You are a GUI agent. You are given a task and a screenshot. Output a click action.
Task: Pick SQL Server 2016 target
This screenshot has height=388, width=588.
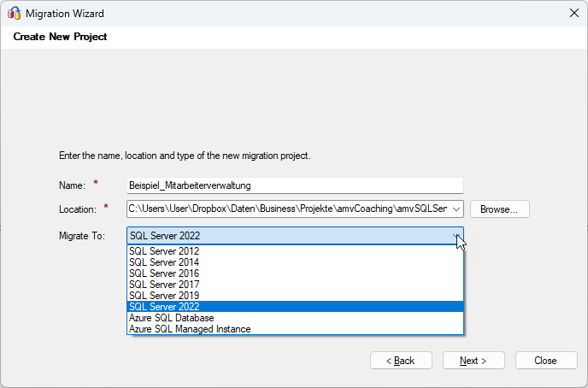pos(295,273)
